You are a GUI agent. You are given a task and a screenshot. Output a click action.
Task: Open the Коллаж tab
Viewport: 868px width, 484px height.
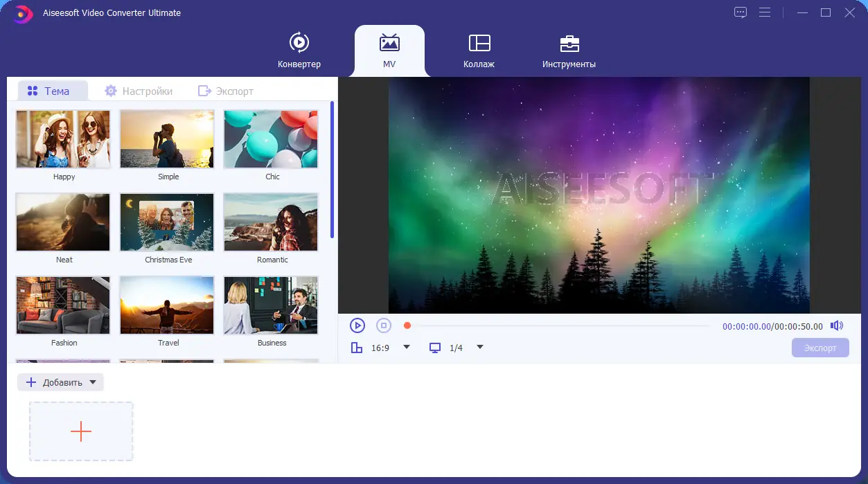point(479,51)
